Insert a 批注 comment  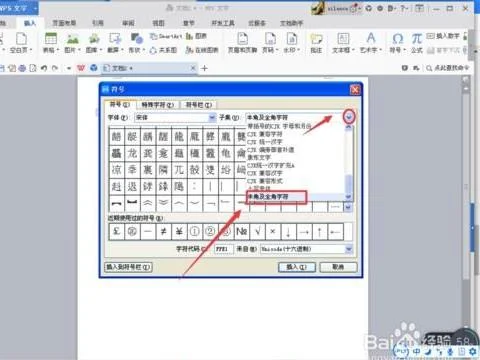click(x=316, y=43)
